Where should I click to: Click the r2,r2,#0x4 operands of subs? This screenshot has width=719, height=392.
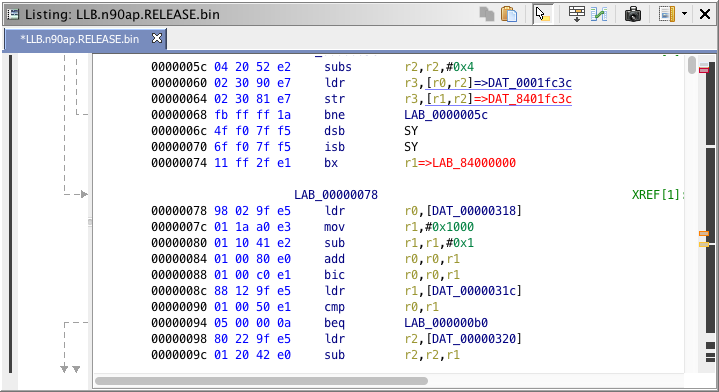tap(439, 67)
